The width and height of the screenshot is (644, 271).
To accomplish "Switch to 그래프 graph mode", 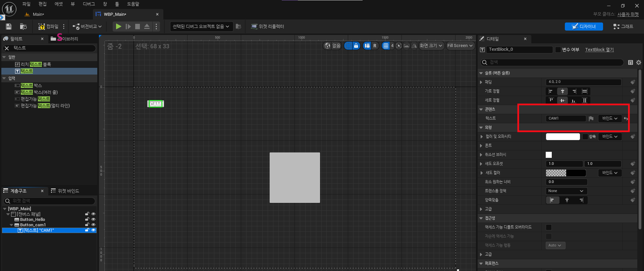I will [623, 27].
